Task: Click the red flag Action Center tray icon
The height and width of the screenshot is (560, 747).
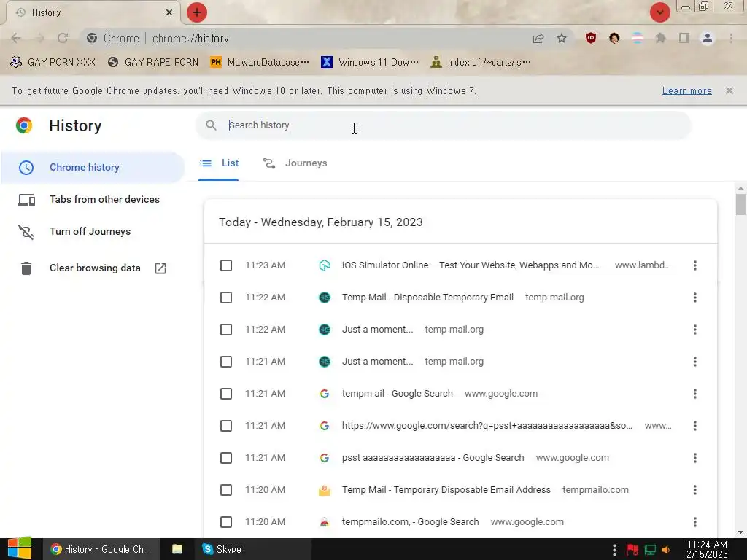Action: (x=632, y=550)
